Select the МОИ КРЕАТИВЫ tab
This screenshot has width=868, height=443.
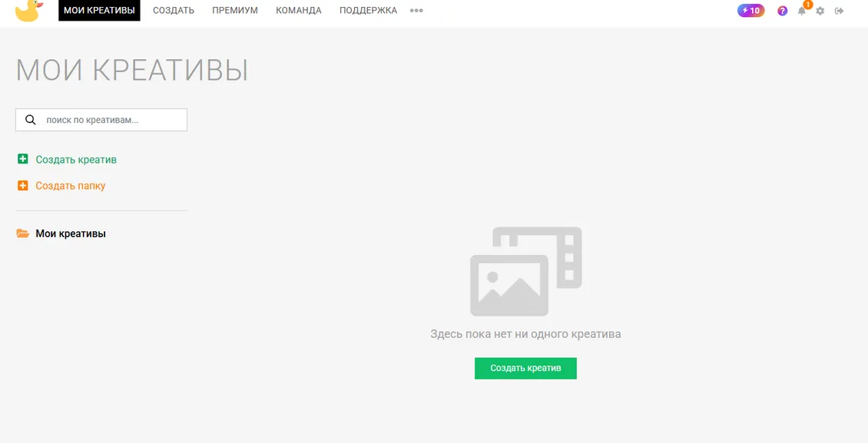[x=99, y=11]
